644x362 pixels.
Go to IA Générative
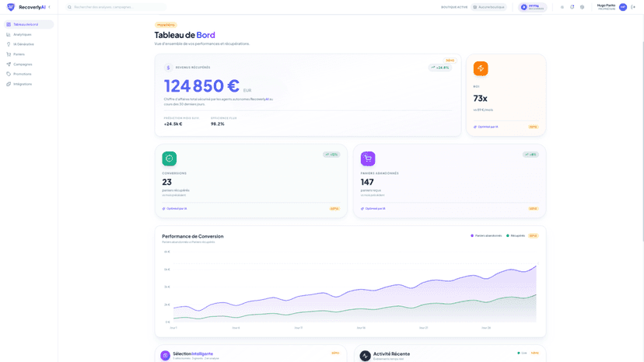[29, 44]
